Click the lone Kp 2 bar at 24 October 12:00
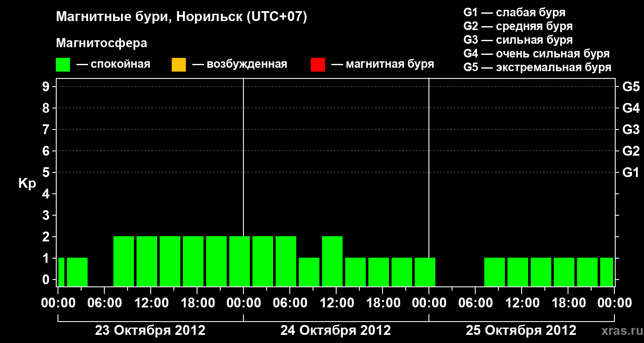The height and width of the screenshot is (343, 644). click(332, 261)
